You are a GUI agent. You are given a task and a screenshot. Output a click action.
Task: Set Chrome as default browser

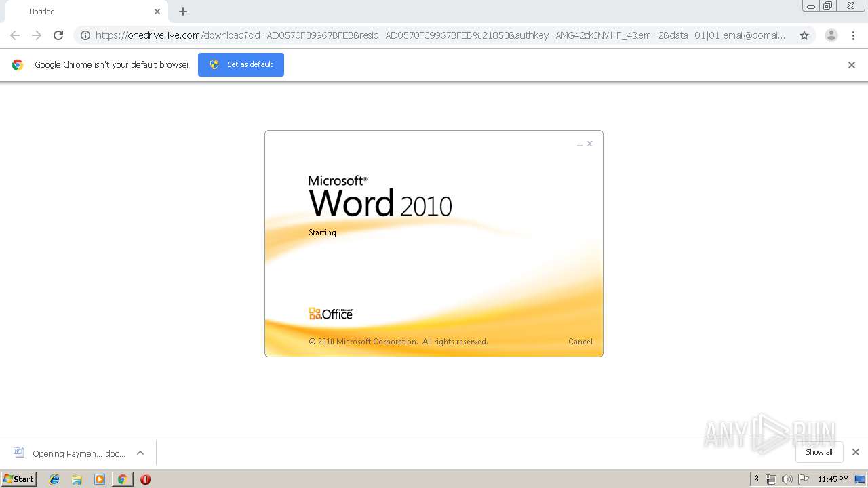241,64
